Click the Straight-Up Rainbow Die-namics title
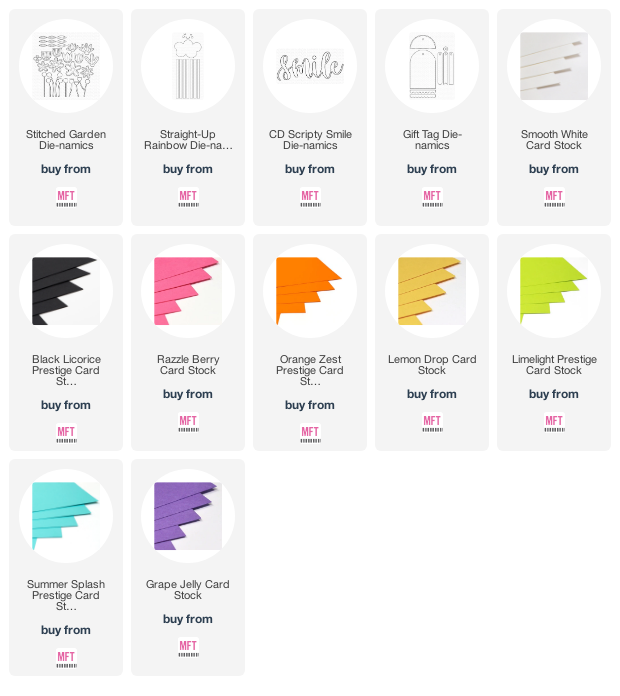 (x=188, y=140)
